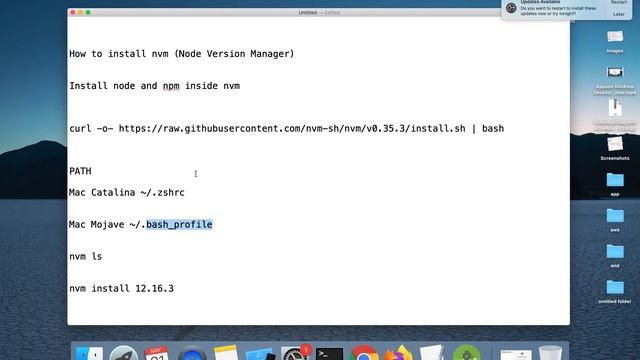
Task: Open the green Android app dock icon
Action: 467,353
